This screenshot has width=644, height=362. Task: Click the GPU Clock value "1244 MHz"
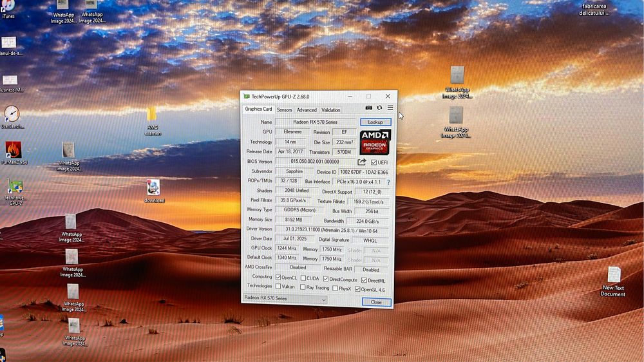coord(287,249)
